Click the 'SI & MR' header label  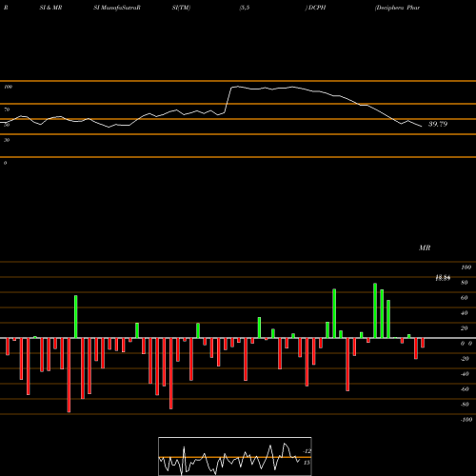[x=50, y=8]
